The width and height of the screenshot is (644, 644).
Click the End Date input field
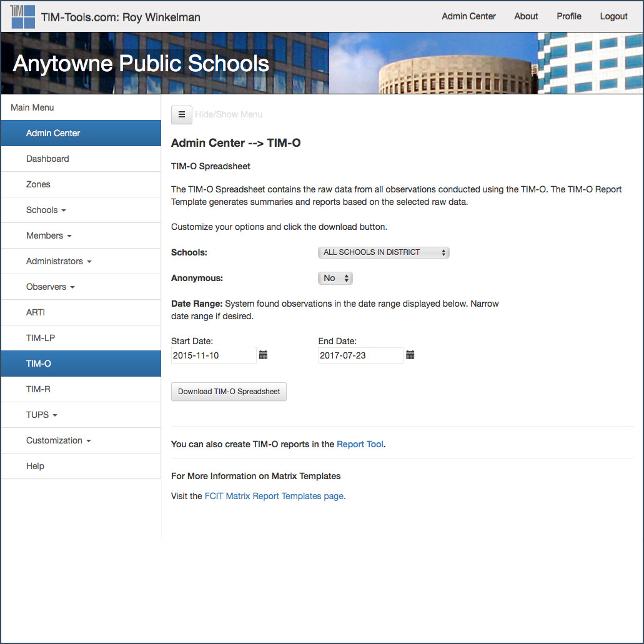point(360,355)
